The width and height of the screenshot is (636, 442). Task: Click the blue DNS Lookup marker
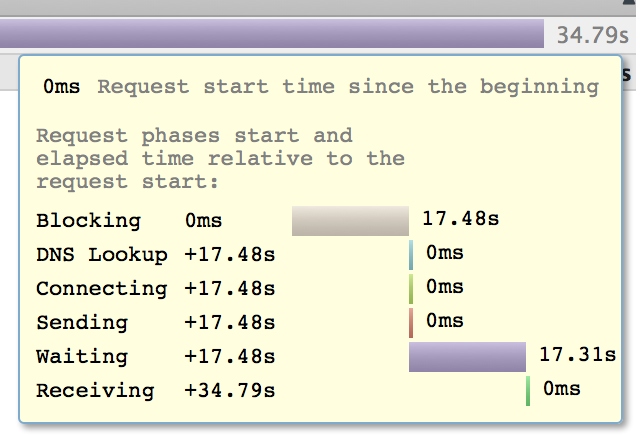pos(411,255)
